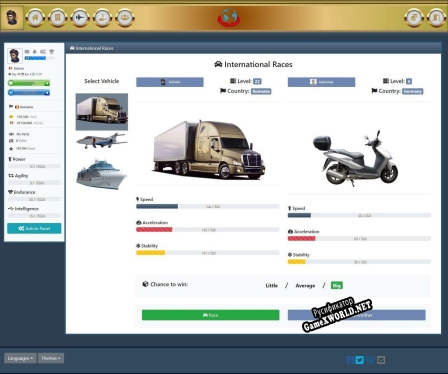Screen dimensions: 448x374
Task: Click the player avatar in the gold top bar
Action: [x=12, y=17]
